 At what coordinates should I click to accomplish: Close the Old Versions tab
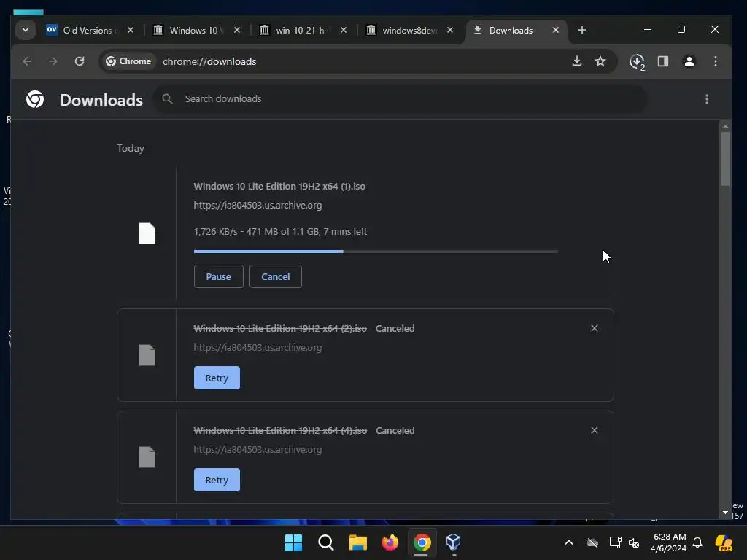point(131,30)
